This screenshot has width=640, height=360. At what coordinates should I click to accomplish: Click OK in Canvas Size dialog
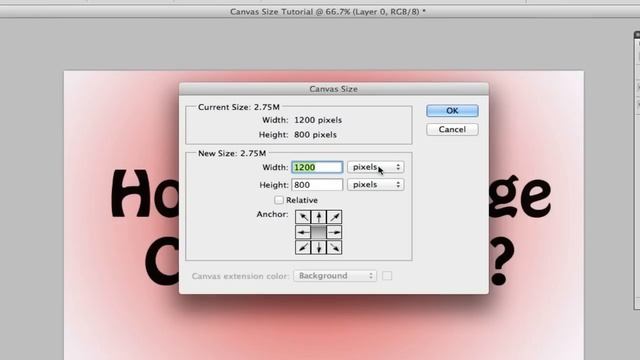452,111
